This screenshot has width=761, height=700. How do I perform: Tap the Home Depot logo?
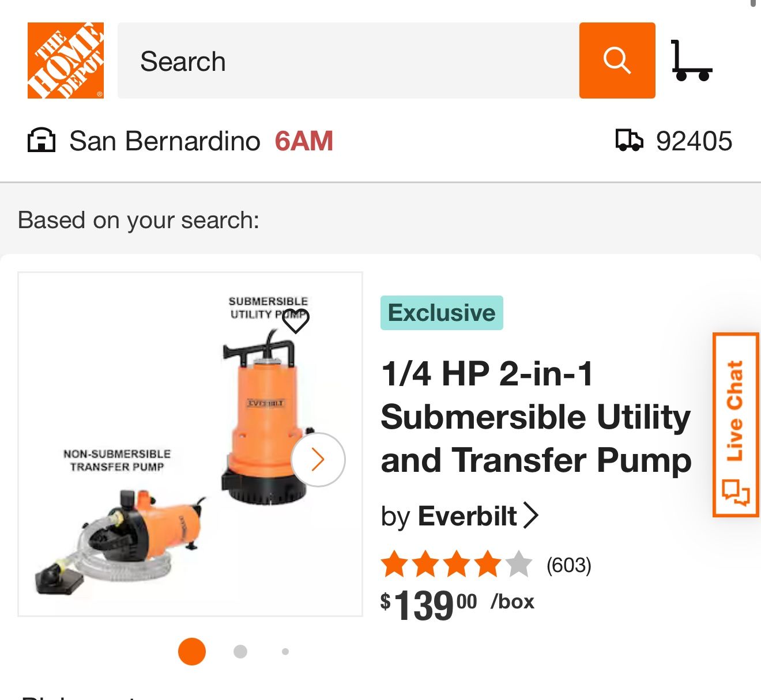point(65,60)
